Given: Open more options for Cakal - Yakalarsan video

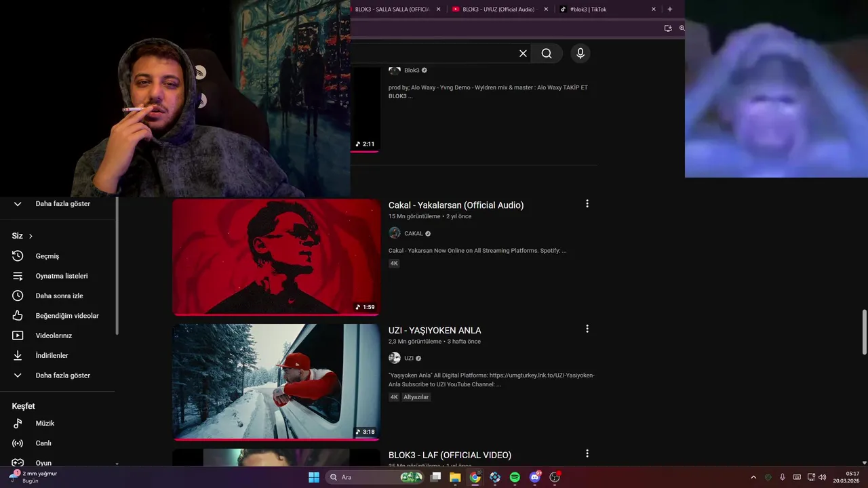Looking at the screenshot, I should (x=587, y=203).
